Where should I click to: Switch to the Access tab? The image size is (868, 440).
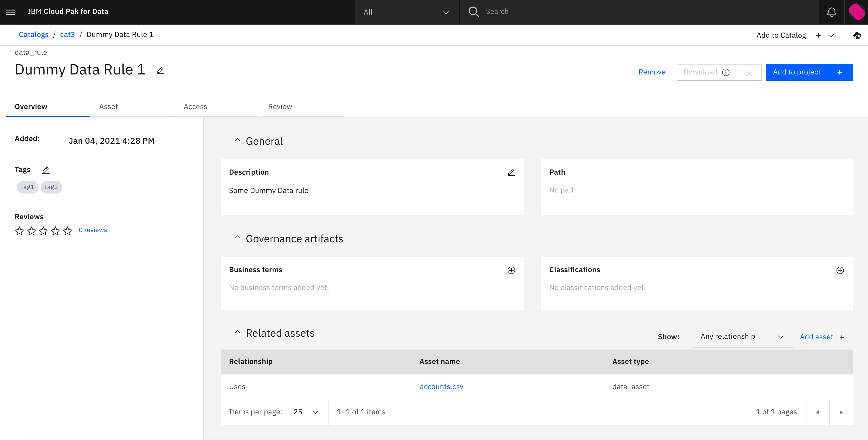(195, 107)
